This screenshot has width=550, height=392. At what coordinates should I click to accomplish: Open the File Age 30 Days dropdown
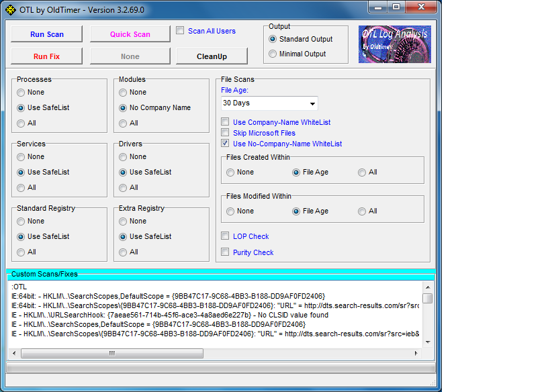tap(269, 103)
